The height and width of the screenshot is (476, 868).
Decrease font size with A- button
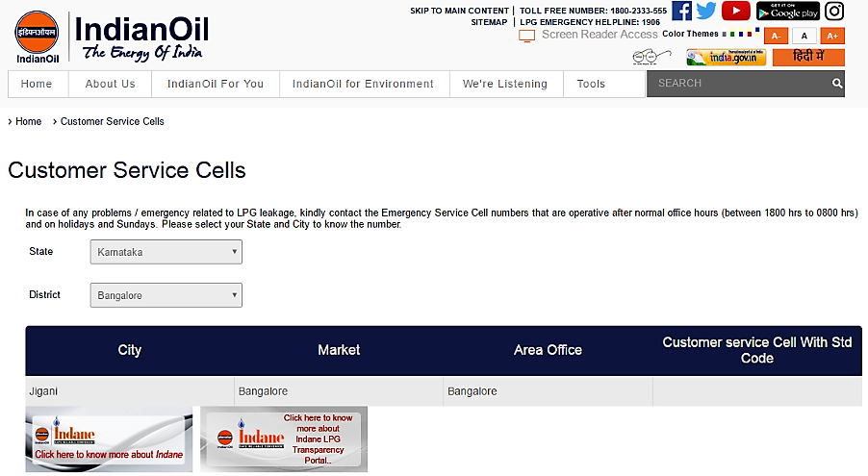[777, 36]
